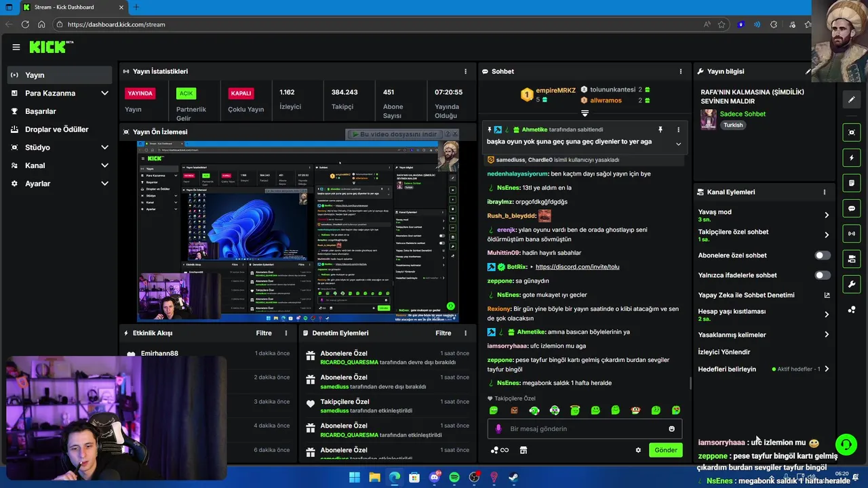This screenshot has height=488, width=868.
Task: Open the wrench tools icon in the right toolbar
Action: point(852,284)
